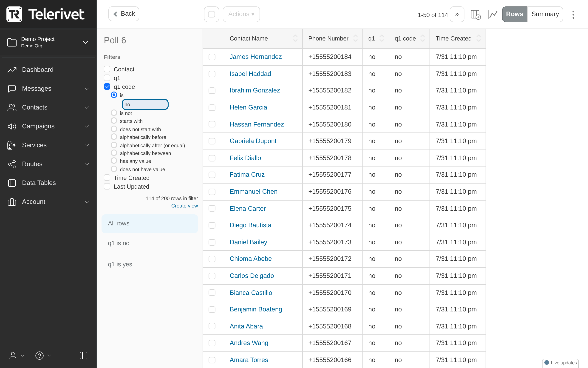Switch to Summary view

[545, 14]
